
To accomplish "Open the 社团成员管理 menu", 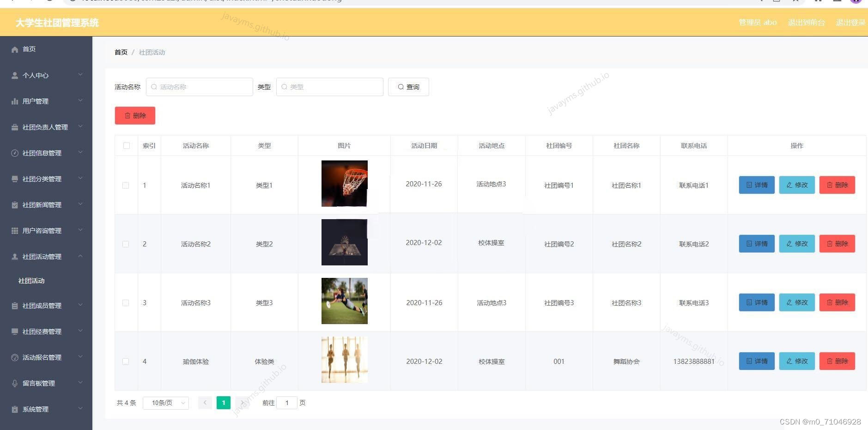I will 46,306.
